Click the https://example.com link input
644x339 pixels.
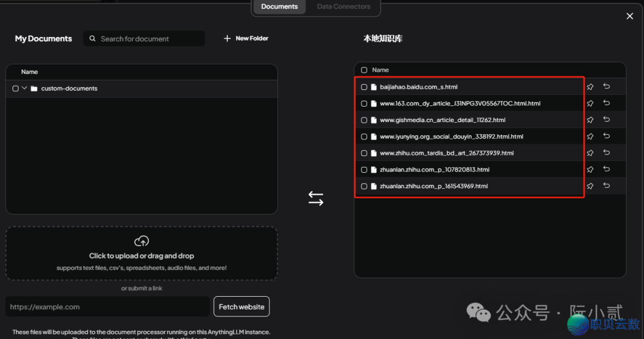[x=107, y=307]
